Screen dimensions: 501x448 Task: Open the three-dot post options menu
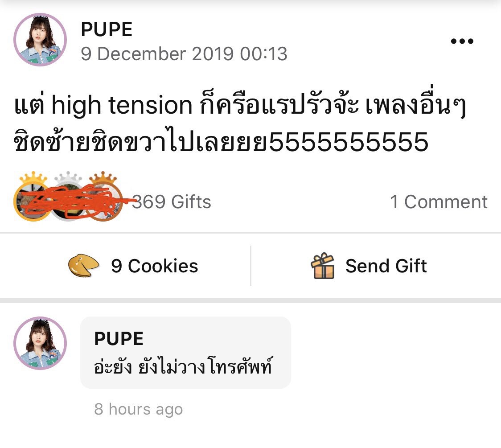[x=462, y=41]
